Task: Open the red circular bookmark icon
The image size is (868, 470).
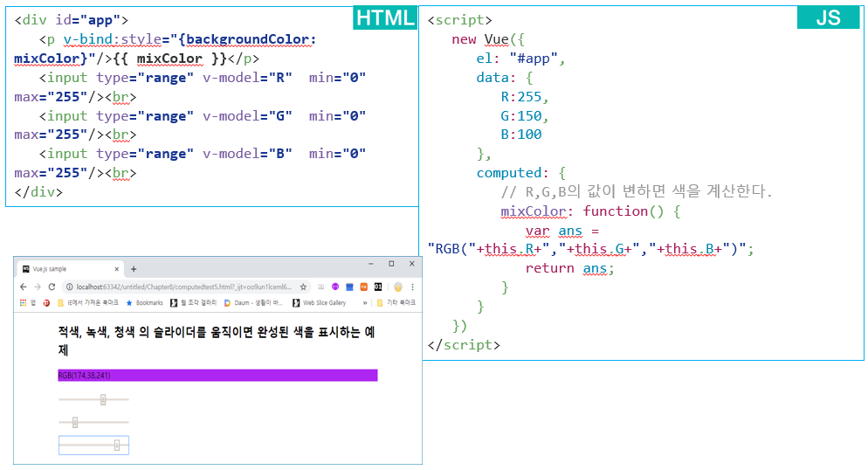Action: pos(46,303)
